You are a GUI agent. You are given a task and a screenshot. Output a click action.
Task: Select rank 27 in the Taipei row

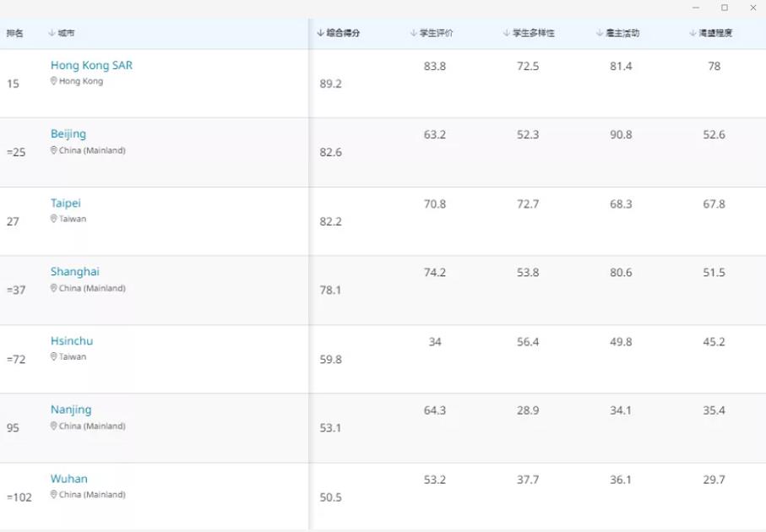click(13, 222)
